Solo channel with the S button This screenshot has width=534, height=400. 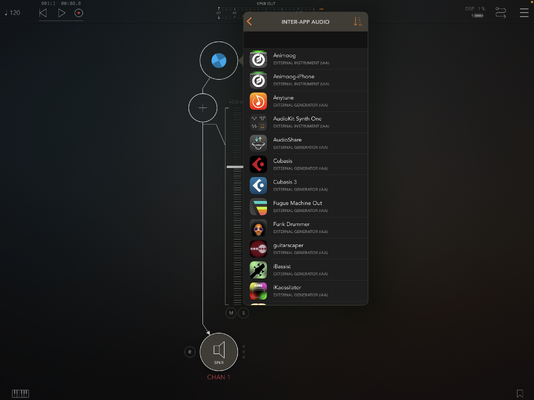coord(244,313)
